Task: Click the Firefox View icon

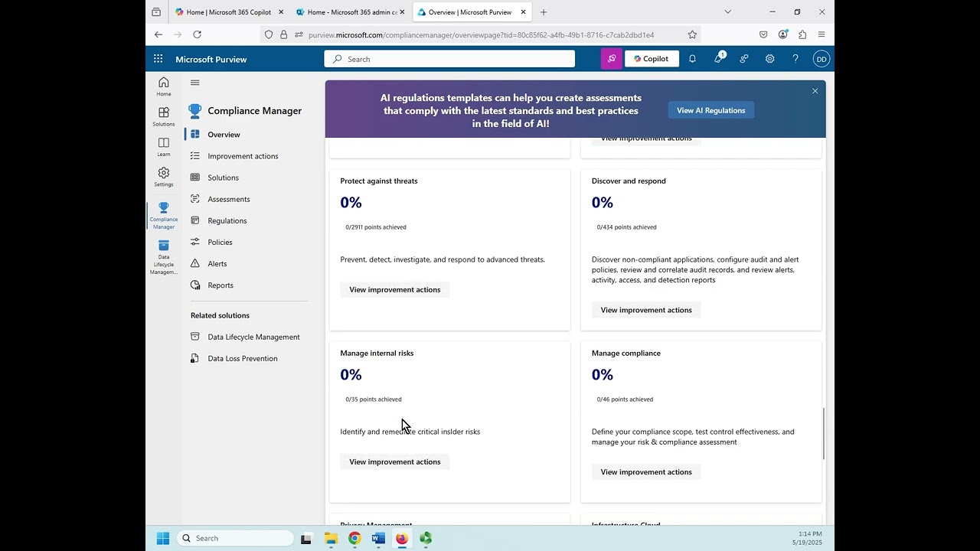Action: [x=156, y=12]
